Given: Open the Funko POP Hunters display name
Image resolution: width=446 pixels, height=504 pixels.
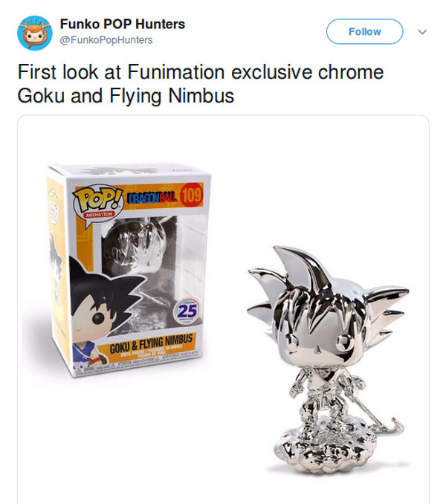Looking at the screenshot, I should [x=123, y=25].
